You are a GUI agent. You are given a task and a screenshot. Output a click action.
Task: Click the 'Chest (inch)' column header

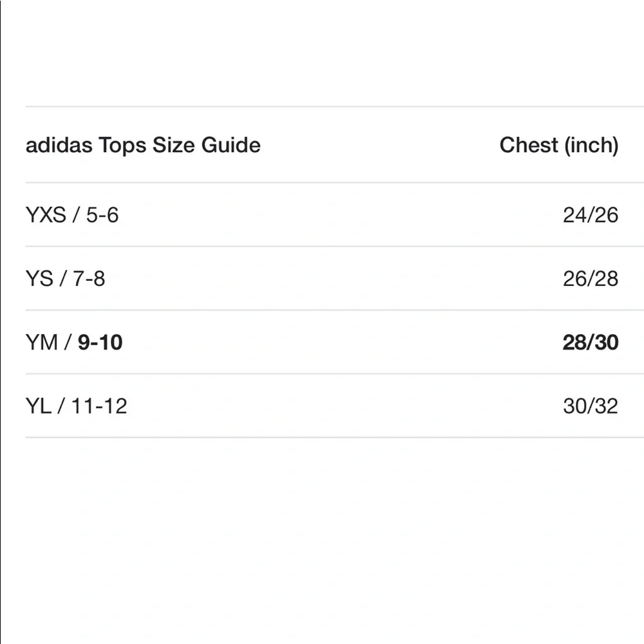[x=558, y=145]
